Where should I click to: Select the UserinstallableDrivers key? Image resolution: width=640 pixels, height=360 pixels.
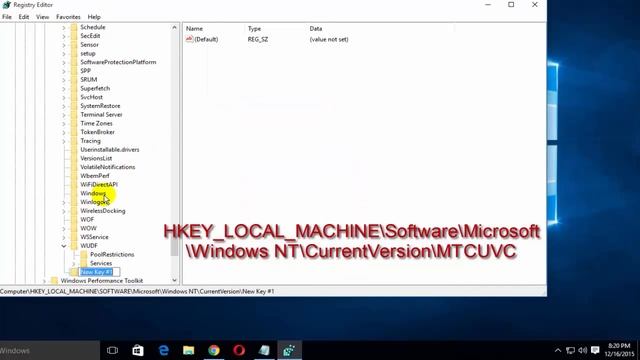coord(110,150)
